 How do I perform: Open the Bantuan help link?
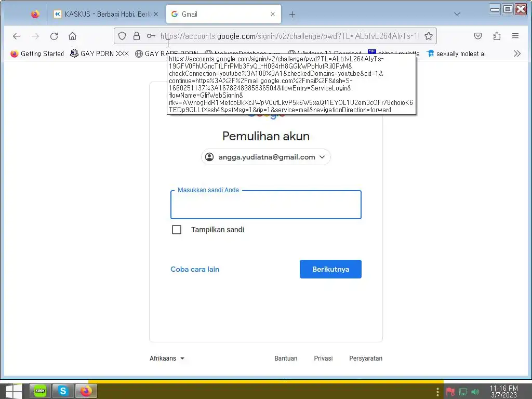coord(286,358)
